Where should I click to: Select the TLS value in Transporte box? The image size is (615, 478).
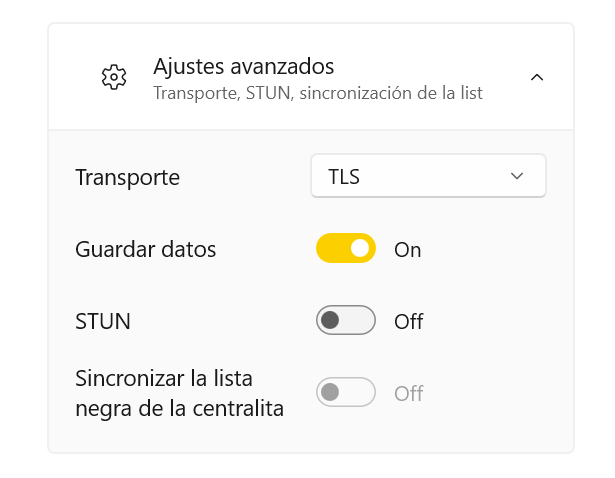[x=344, y=177]
